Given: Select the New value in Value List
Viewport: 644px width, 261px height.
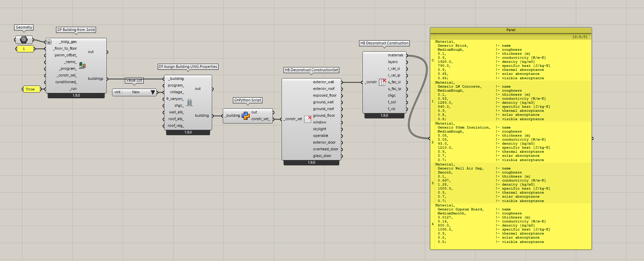Looking at the screenshot, I should [x=136, y=92].
